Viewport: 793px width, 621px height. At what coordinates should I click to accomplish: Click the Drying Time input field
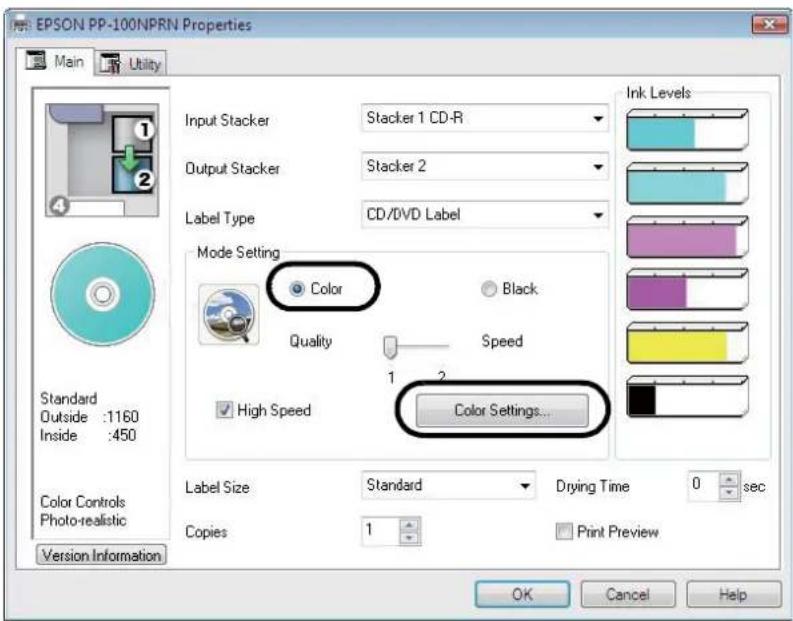[x=703, y=486]
